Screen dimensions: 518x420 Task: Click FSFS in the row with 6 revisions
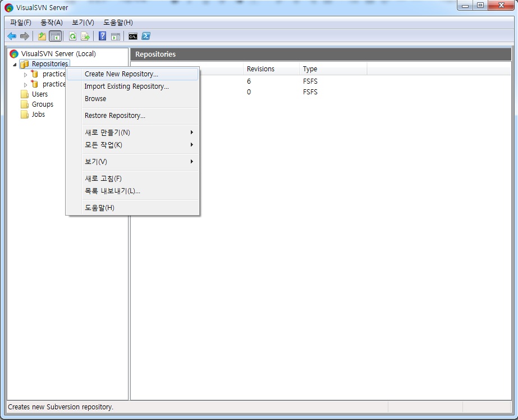pos(310,81)
